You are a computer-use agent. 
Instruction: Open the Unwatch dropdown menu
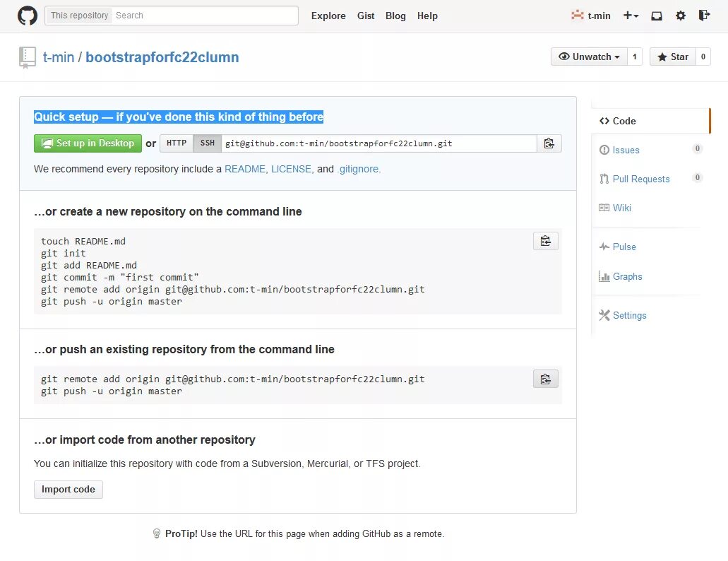pos(589,57)
